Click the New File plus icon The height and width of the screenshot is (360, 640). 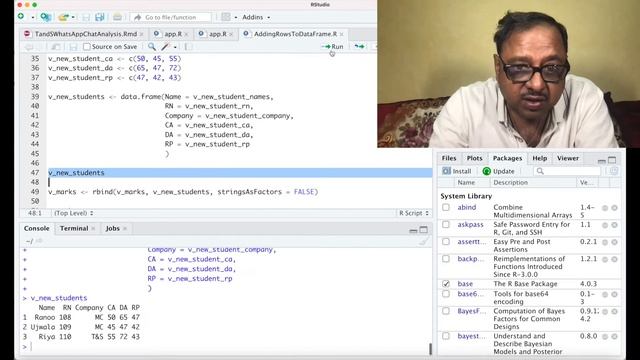(21, 17)
